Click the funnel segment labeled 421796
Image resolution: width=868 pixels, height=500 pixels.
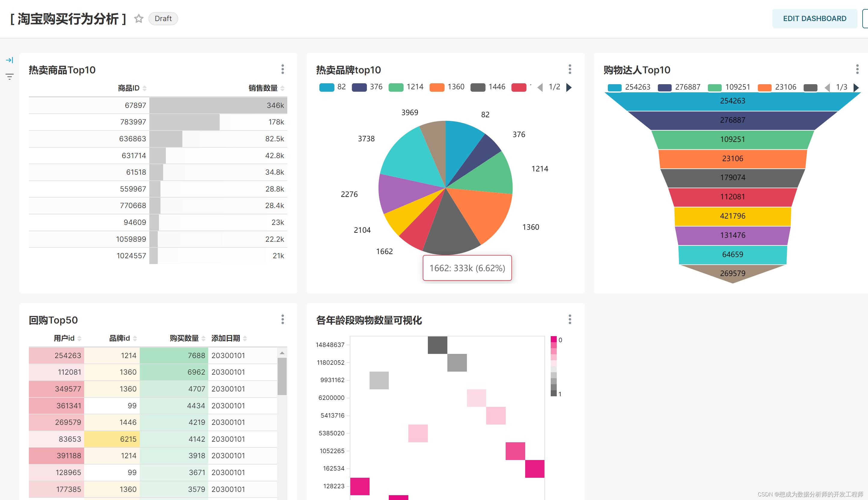pos(732,216)
